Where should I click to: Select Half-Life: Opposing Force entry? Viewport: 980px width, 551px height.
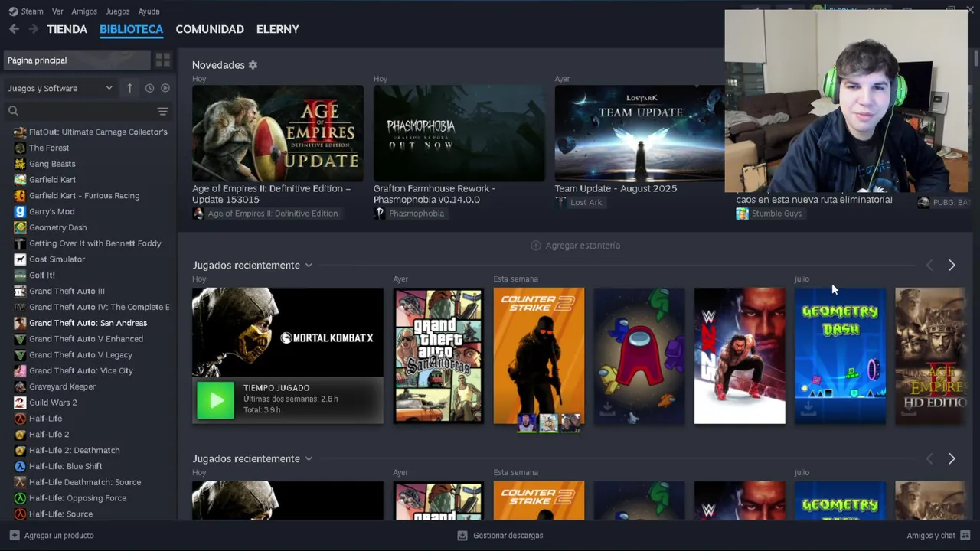pos(77,498)
